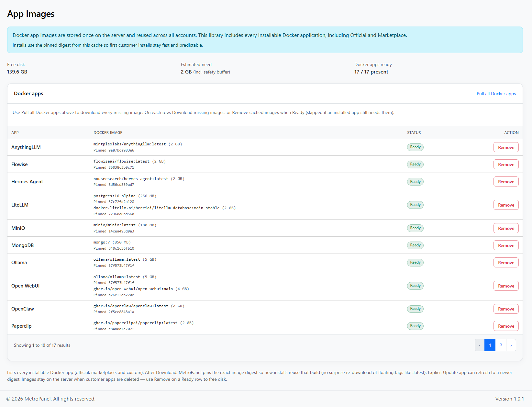The height and width of the screenshot is (407, 532).
Task: Click the 139.6 GB free disk value
Action: pyautogui.click(x=17, y=72)
